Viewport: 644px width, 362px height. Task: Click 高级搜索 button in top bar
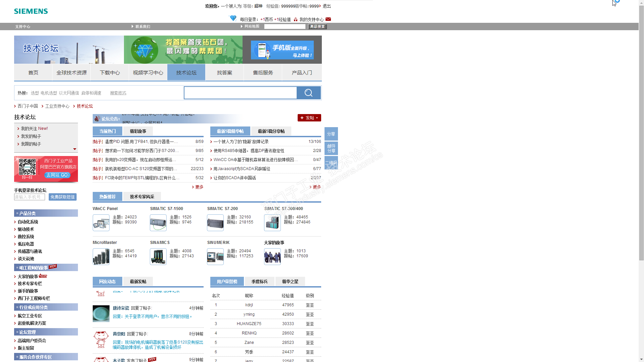pos(317,27)
